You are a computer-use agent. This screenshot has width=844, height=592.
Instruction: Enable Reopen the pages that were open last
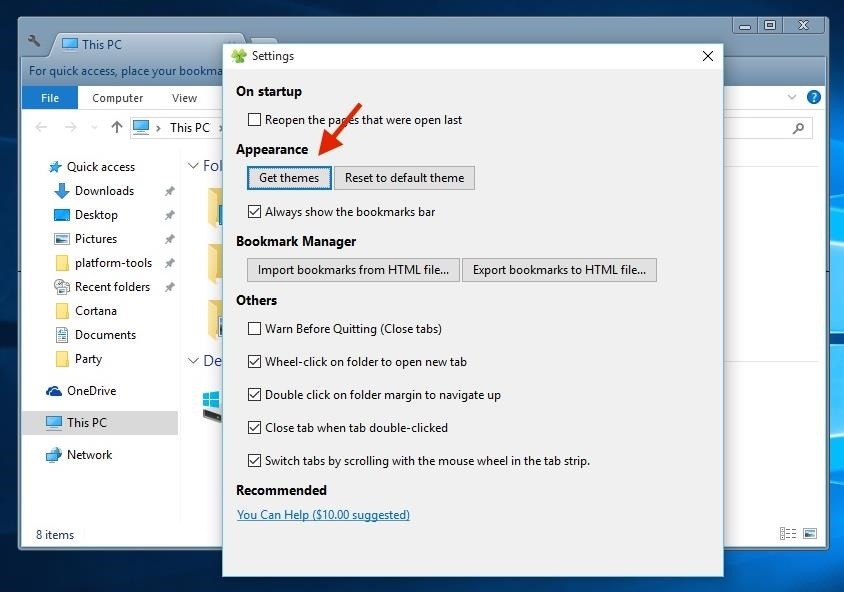254,119
